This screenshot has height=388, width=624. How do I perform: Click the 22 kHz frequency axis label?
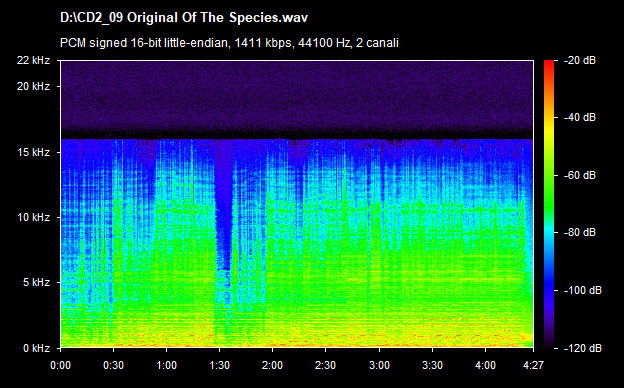coord(33,60)
